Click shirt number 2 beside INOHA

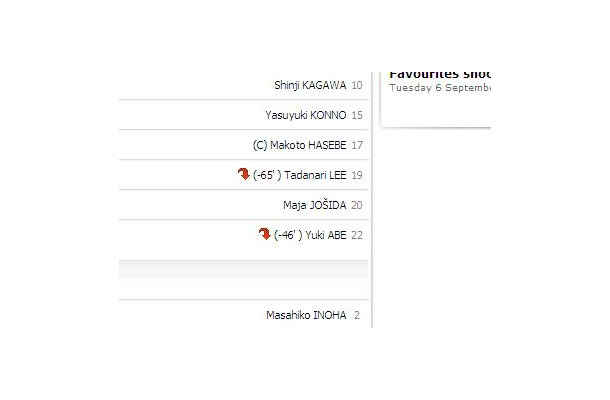tap(357, 315)
